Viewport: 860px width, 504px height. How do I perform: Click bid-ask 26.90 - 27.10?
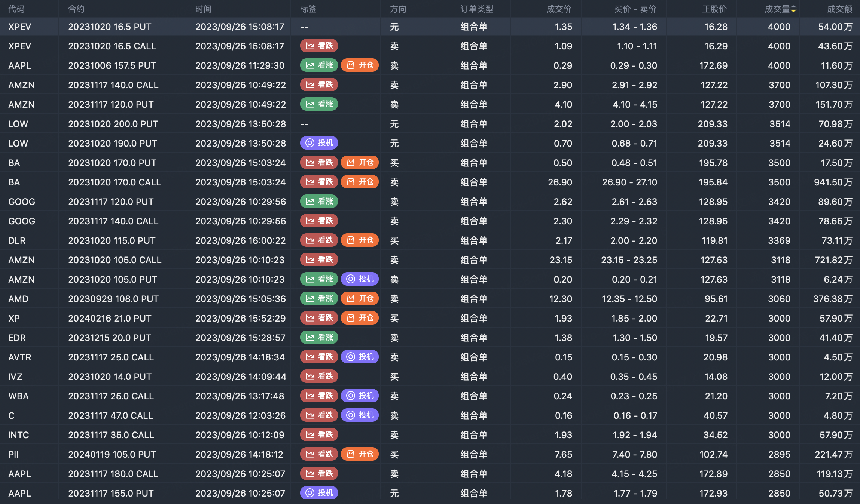(x=629, y=182)
